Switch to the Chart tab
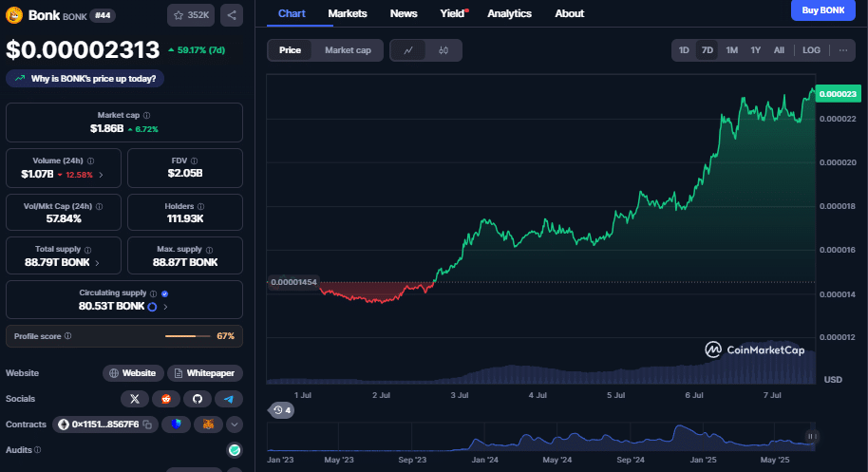The image size is (868, 472). tap(292, 14)
